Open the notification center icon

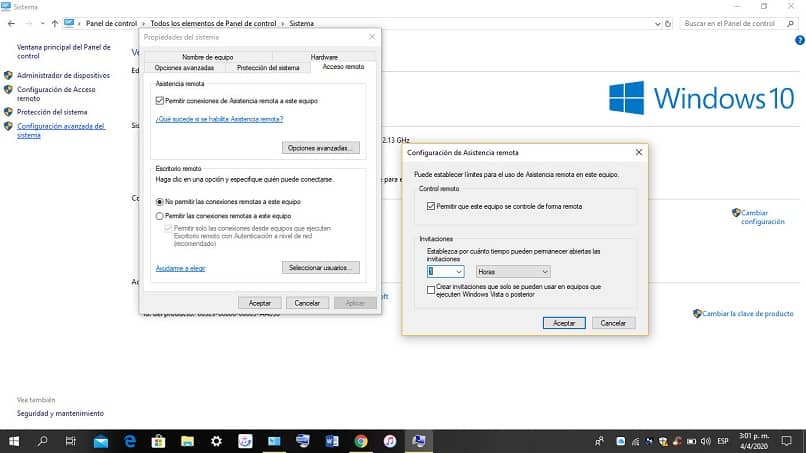point(786,441)
